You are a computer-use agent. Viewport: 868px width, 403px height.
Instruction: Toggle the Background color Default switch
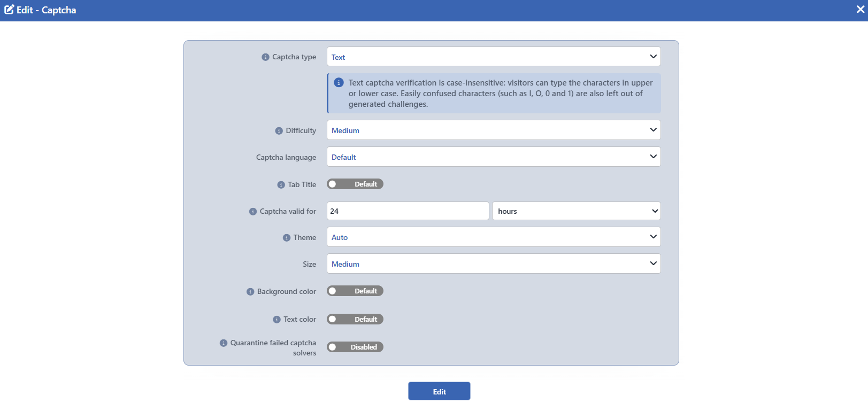coord(355,291)
